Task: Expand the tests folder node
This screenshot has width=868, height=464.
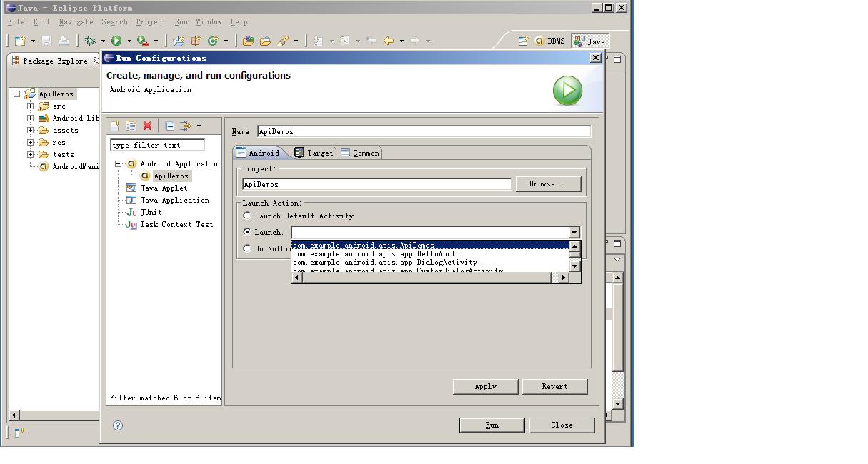Action: 31,155
